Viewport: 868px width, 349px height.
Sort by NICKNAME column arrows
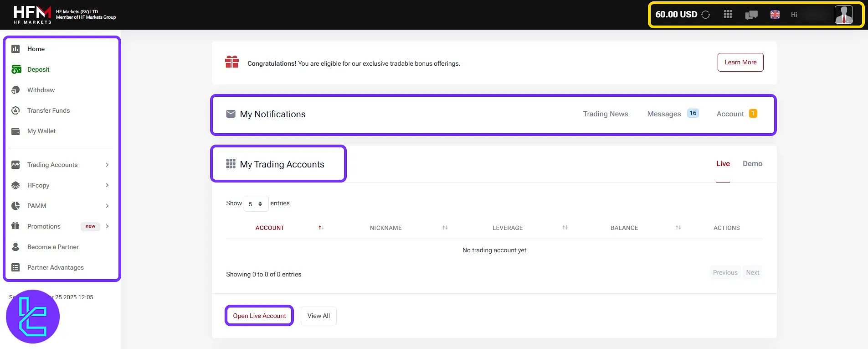point(445,228)
